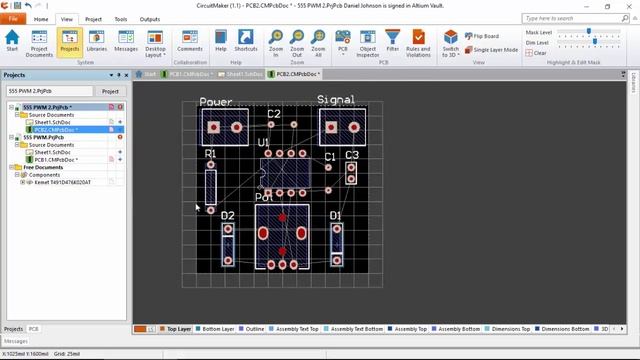Select the PCB2.CMPcbDoc document tab

pyautogui.click(x=294, y=74)
